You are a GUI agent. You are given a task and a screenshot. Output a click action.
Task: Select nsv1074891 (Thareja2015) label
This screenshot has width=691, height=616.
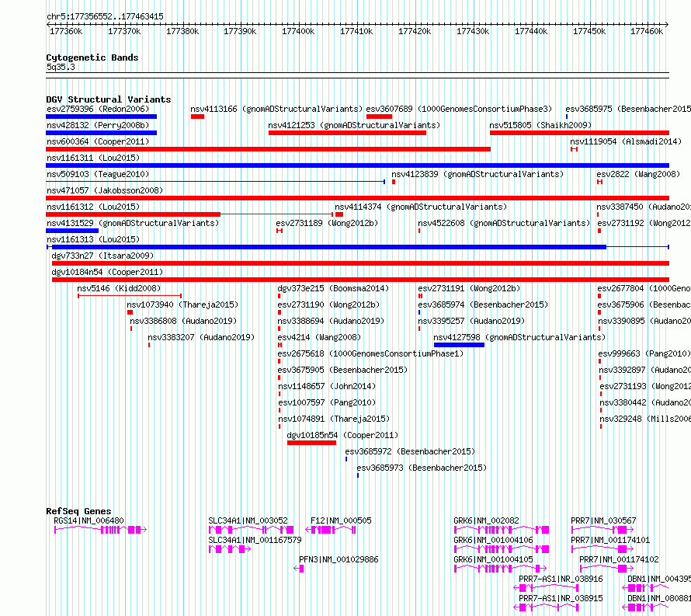[x=334, y=419]
